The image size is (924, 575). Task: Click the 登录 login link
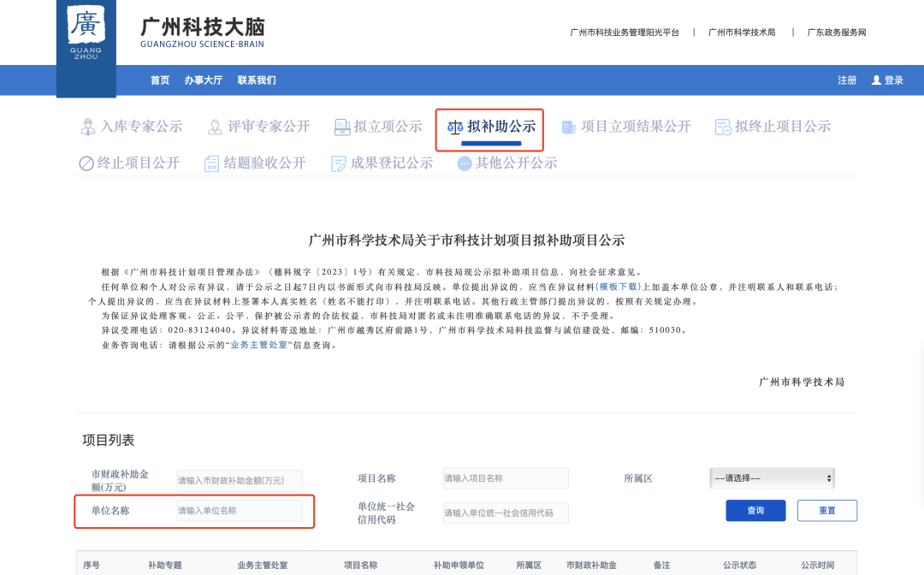tap(888, 80)
